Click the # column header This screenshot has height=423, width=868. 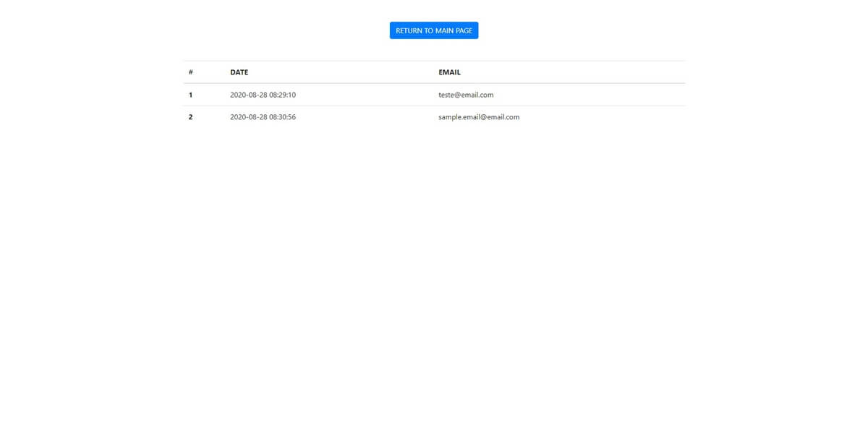(191, 72)
